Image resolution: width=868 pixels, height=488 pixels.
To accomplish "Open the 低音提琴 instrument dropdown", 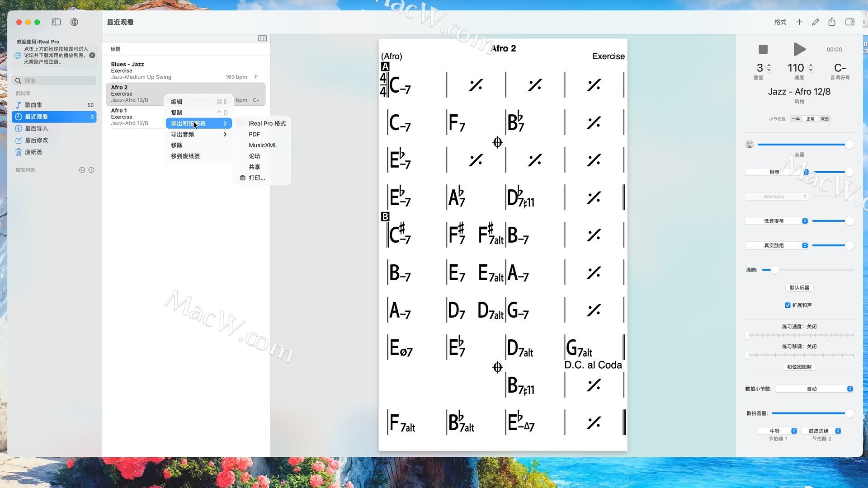I will point(776,221).
